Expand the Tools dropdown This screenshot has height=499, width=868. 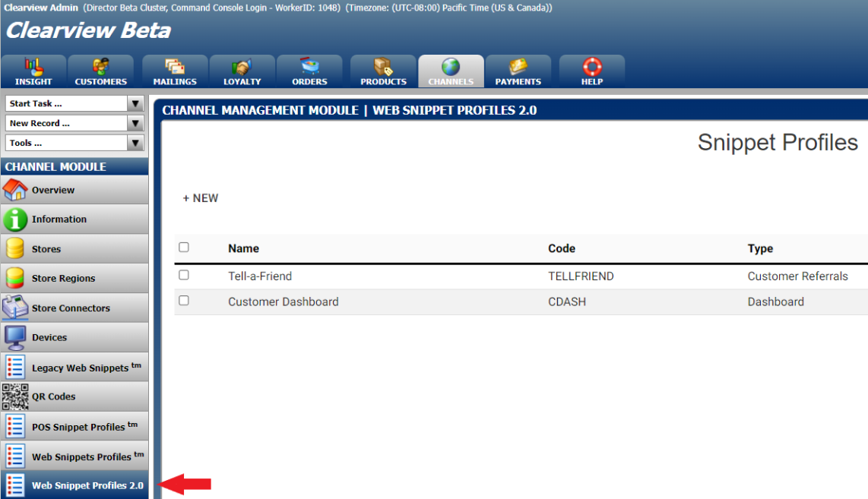pos(135,144)
